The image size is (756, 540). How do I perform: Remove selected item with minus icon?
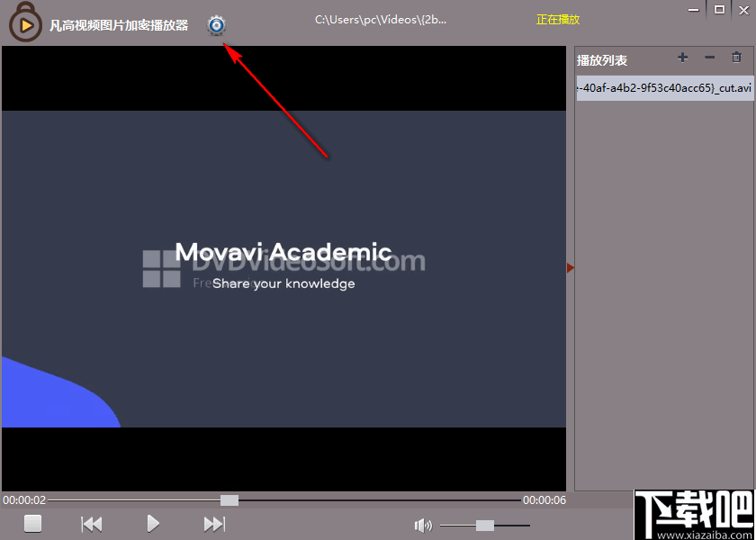click(709, 58)
